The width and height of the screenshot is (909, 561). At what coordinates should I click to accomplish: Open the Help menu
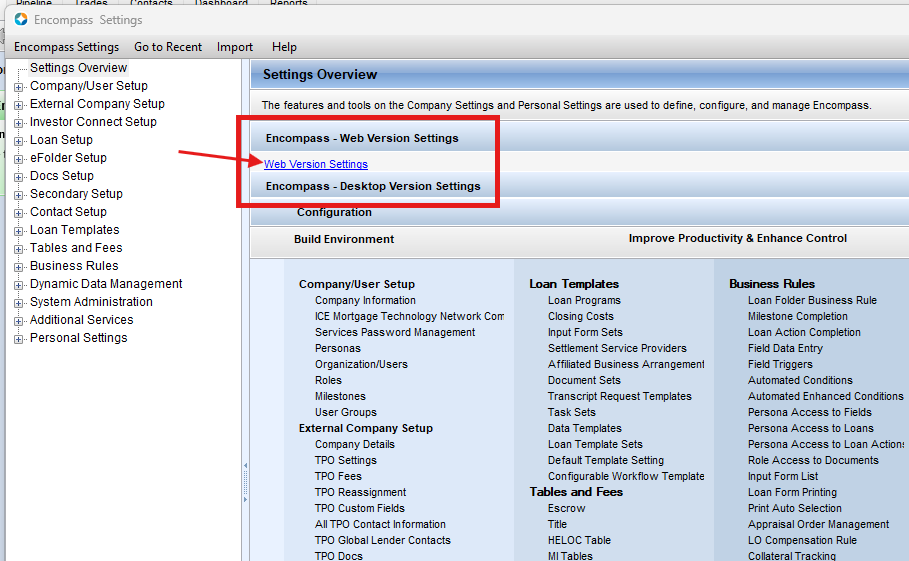tap(284, 47)
